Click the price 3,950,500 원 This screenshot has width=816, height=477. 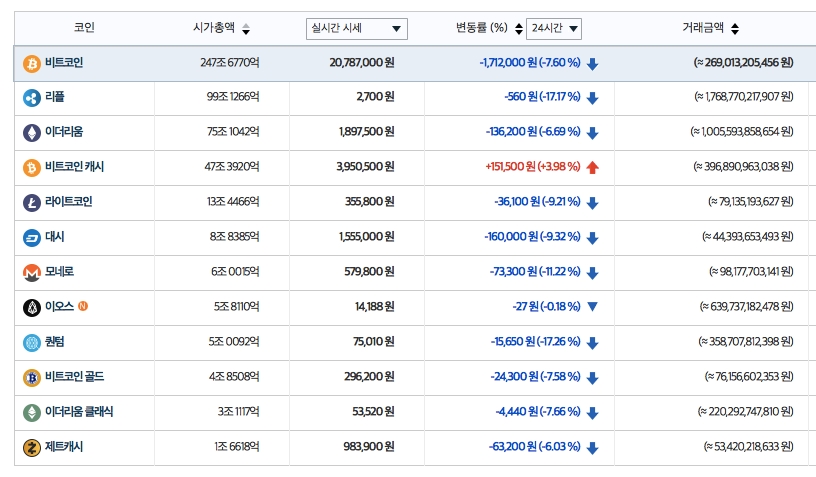(x=365, y=166)
